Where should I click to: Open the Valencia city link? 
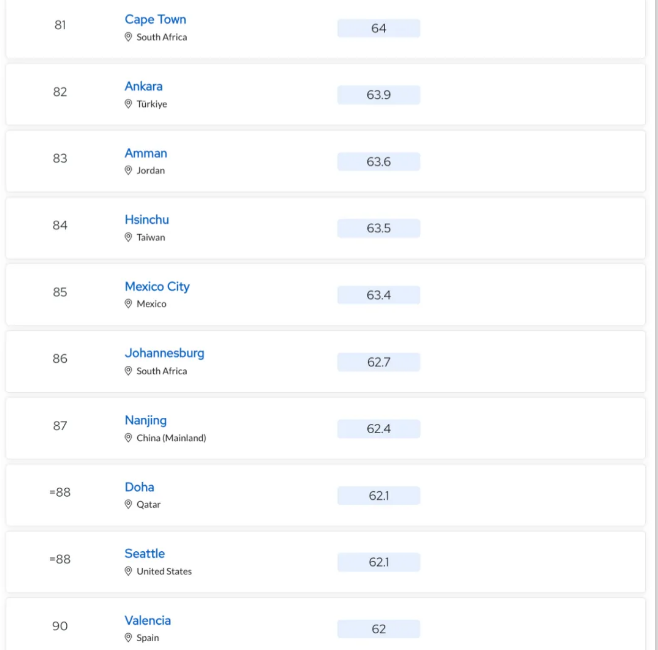pyautogui.click(x=148, y=620)
